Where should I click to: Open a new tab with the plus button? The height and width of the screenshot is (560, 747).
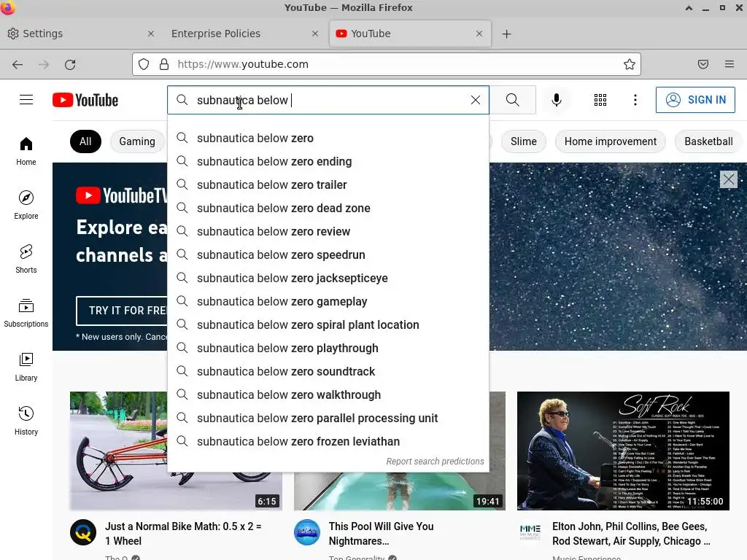coord(507,34)
